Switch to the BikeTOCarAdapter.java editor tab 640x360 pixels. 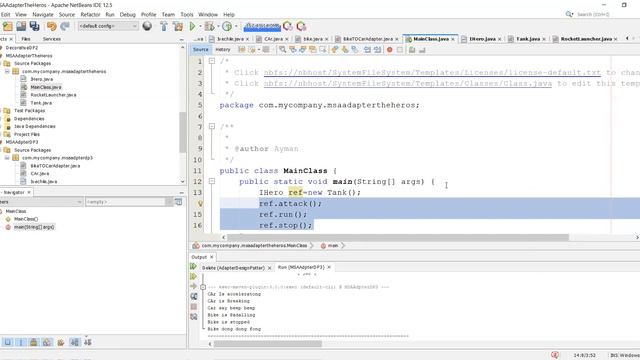click(x=368, y=39)
